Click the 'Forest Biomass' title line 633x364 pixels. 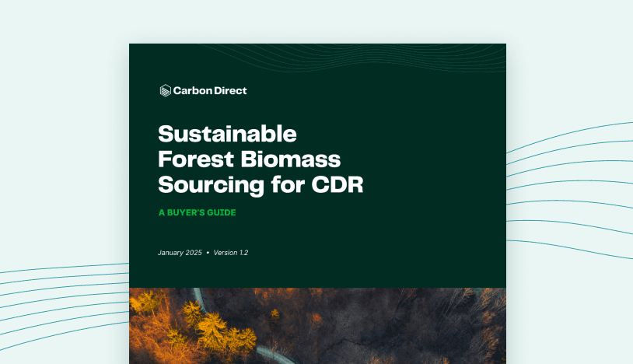pyautogui.click(x=249, y=159)
